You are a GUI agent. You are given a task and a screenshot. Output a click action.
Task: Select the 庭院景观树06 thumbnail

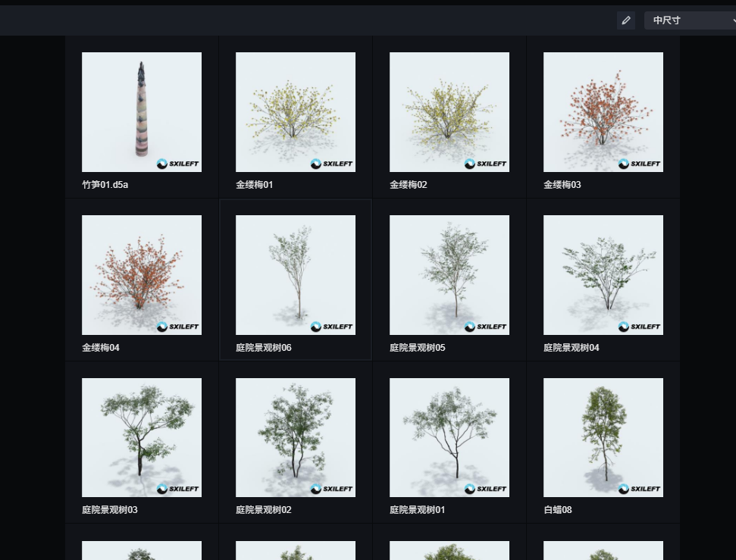(296, 275)
